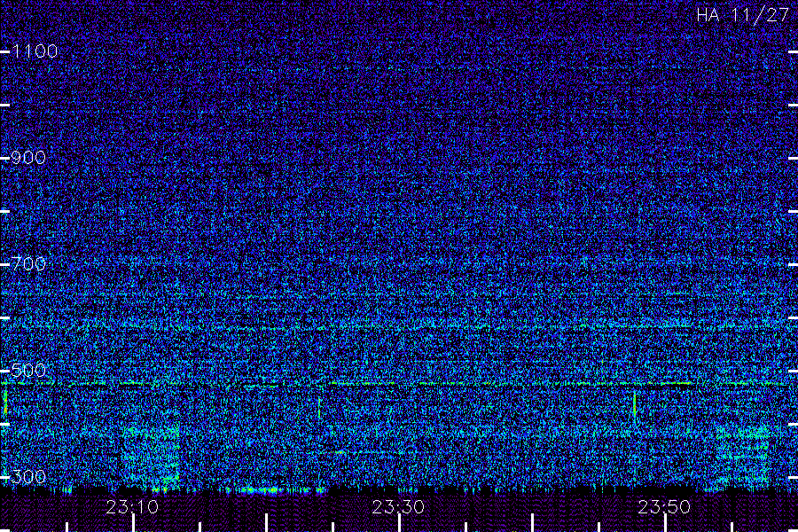Click the HA 11/27 date label
Viewport: 798px width, 532px height.
(x=742, y=15)
